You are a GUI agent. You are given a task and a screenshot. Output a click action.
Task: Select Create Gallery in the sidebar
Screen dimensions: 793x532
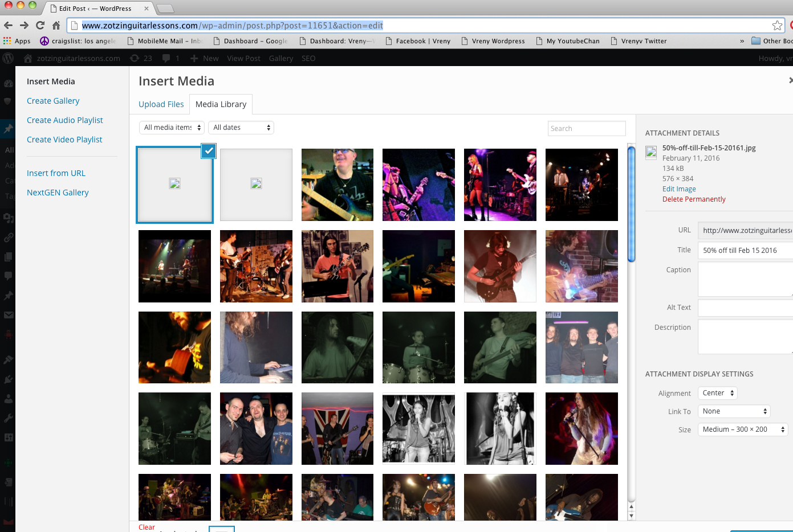(x=53, y=101)
